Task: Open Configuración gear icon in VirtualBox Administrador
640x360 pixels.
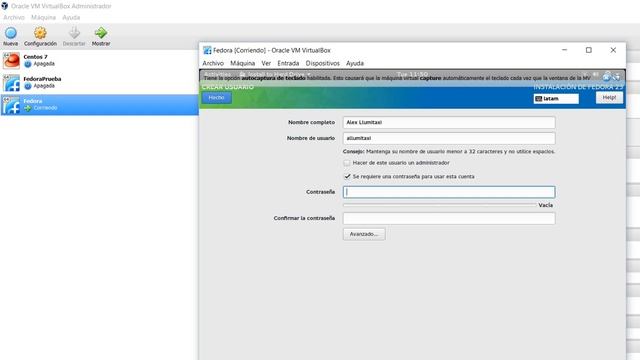Action: 40,33
